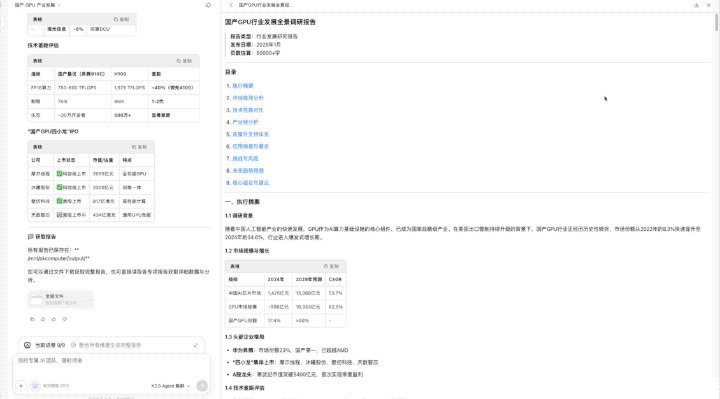Viewport: 720px width, 399px height.
Task: Toggle the blue icon next to plus button
Action: point(35,386)
